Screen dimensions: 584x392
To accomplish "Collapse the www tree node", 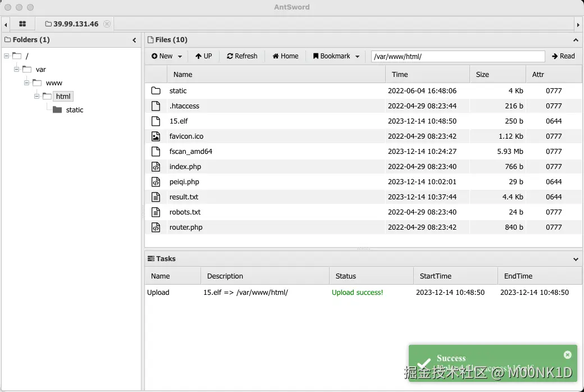I will 26,83.
